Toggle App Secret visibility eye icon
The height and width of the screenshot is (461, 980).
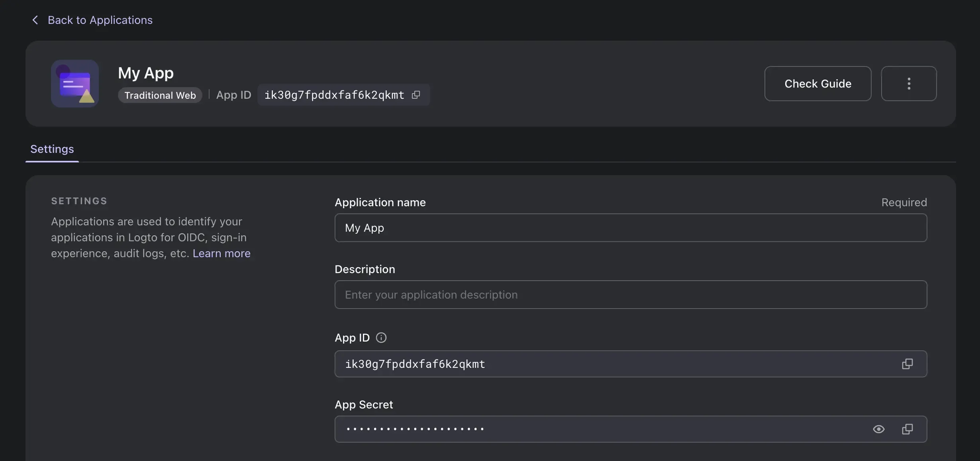879,429
